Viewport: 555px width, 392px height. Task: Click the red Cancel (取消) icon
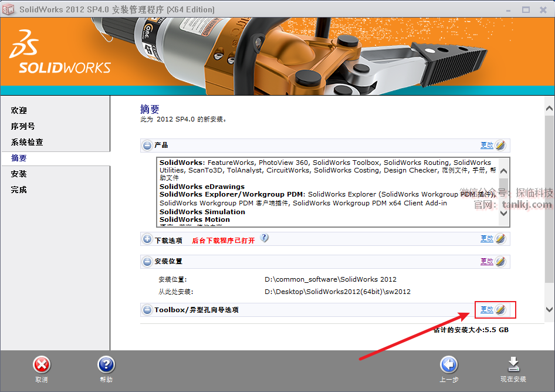(42, 365)
